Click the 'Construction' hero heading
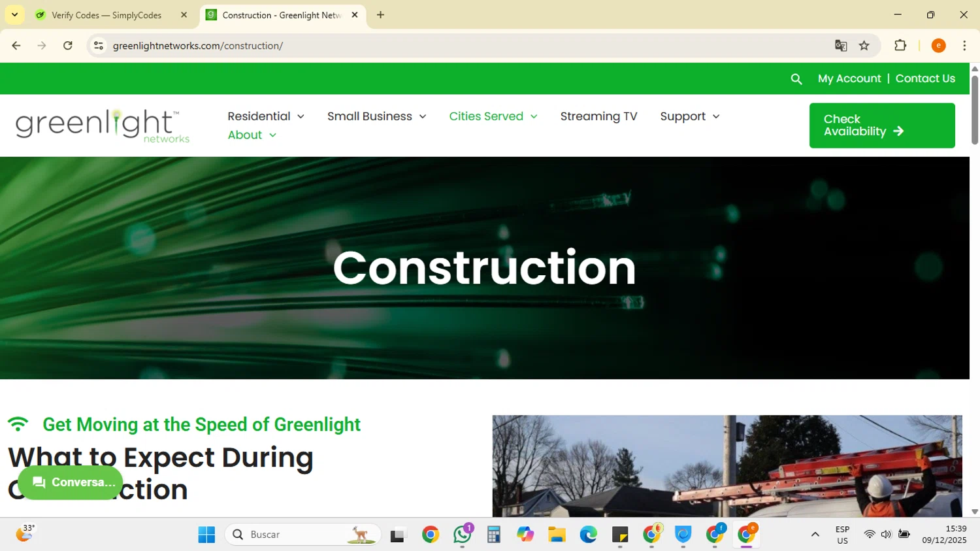The image size is (980, 551). (484, 267)
